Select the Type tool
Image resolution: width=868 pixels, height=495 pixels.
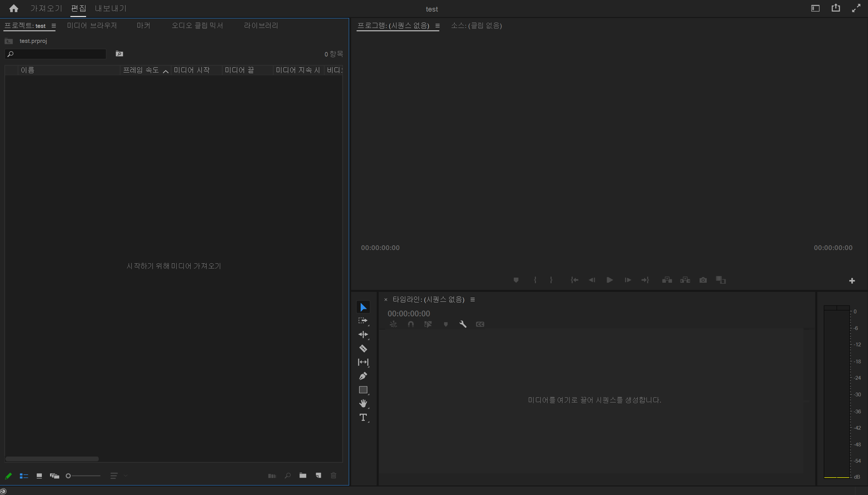click(x=363, y=417)
